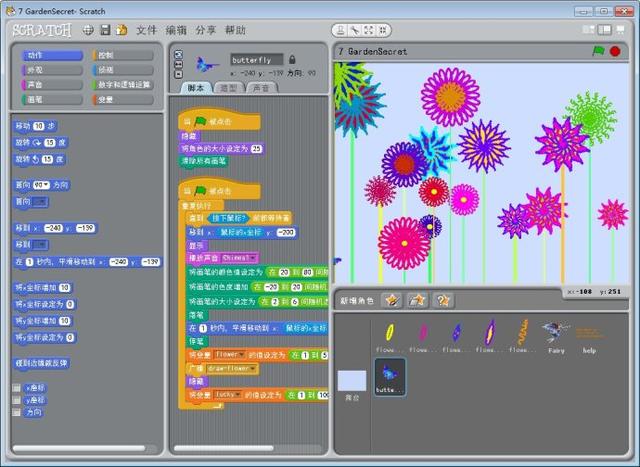
Task: Click the share project folder icon
Action: [122, 30]
